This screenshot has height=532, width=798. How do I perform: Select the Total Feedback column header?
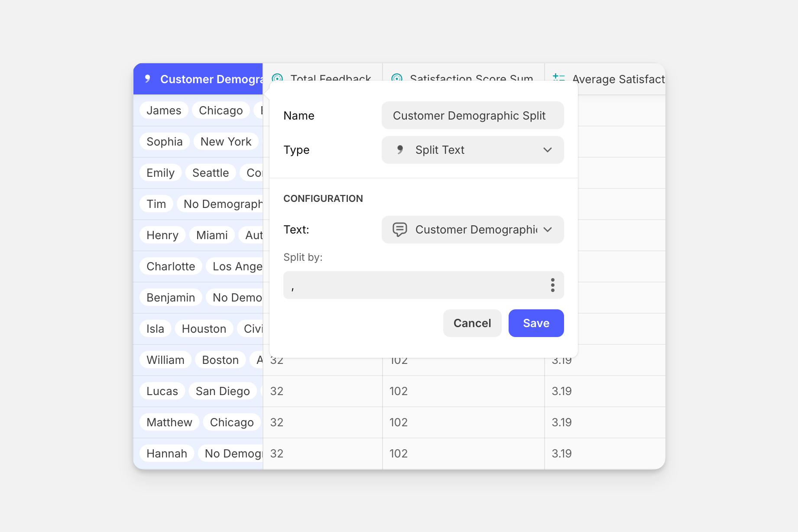[323, 72]
